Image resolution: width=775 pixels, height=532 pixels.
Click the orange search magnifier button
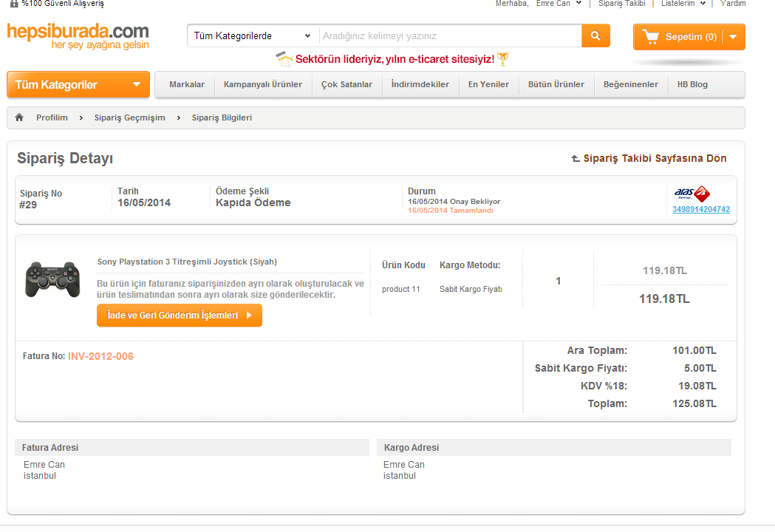click(x=595, y=35)
